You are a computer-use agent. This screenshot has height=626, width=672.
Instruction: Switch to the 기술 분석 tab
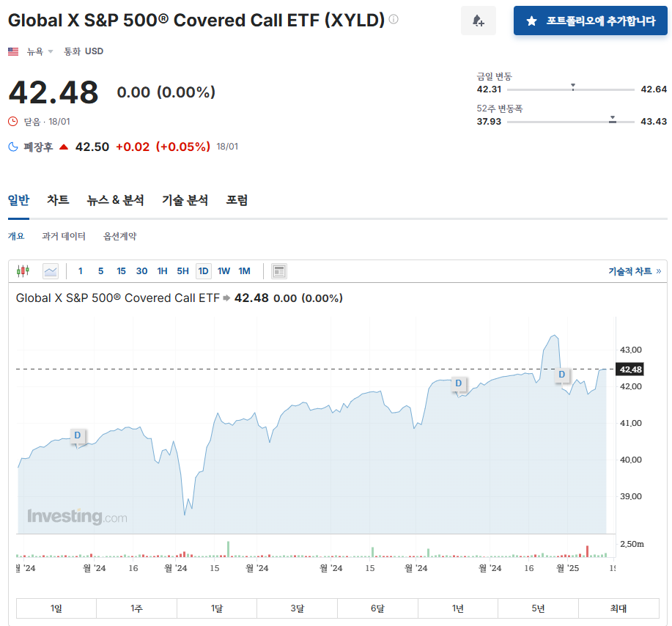tap(184, 199)
